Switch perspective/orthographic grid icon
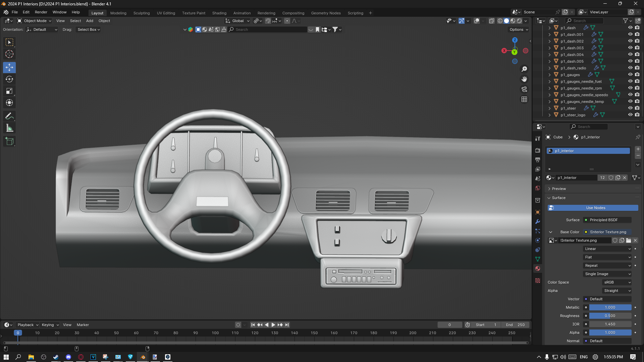The image size is (644, 362). coord(524,99)
